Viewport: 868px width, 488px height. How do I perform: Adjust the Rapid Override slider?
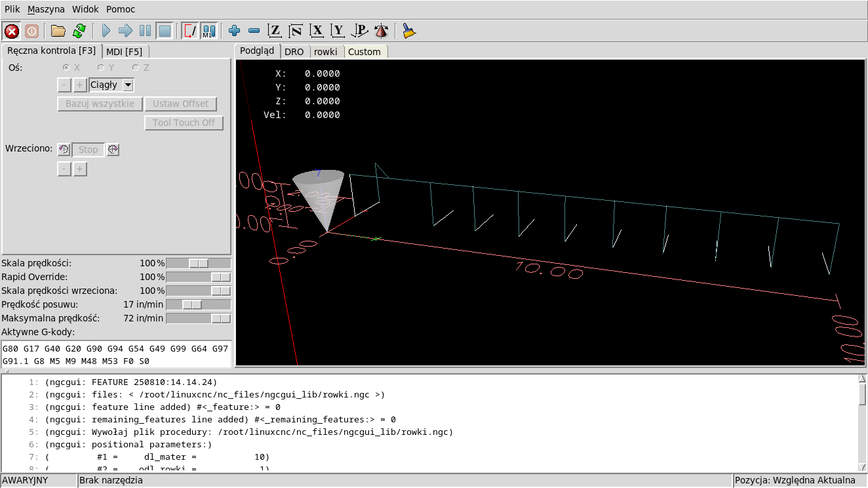click(x=199, y=277)
